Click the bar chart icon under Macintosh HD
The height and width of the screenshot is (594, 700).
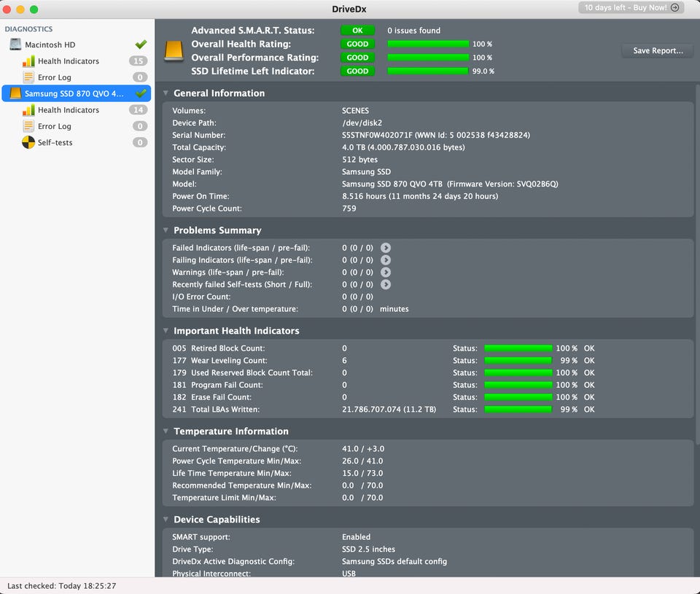(x=28, y=60)
